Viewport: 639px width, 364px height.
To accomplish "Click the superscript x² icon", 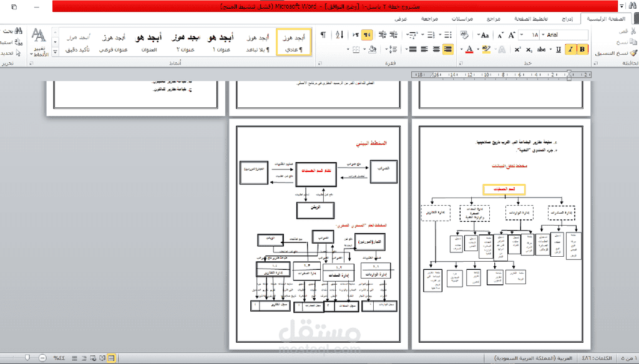I will pos(517,49).
